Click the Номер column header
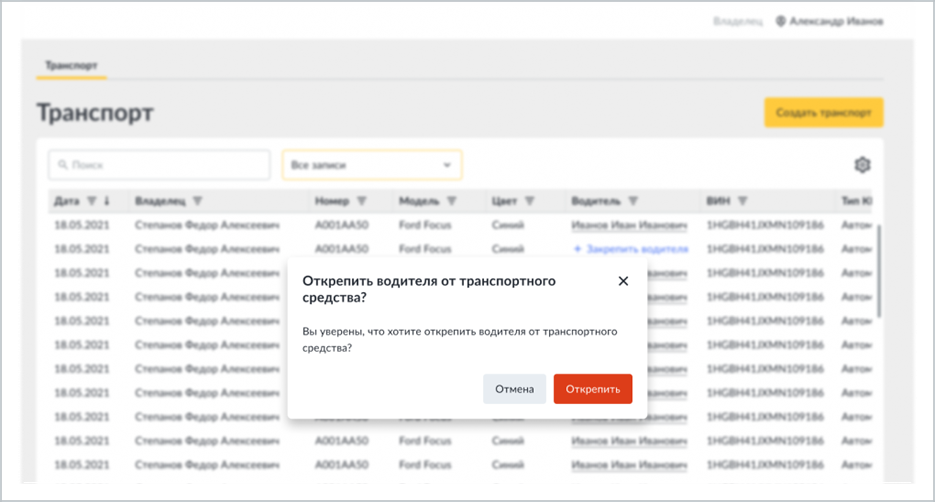This screenshot has height=502, width=935. coord(332,201)
